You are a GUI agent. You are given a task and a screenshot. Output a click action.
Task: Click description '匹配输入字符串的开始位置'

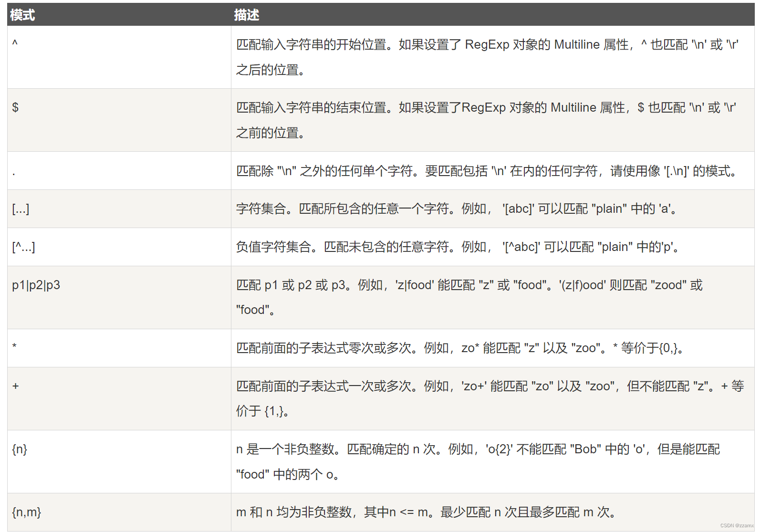(493, 57)
